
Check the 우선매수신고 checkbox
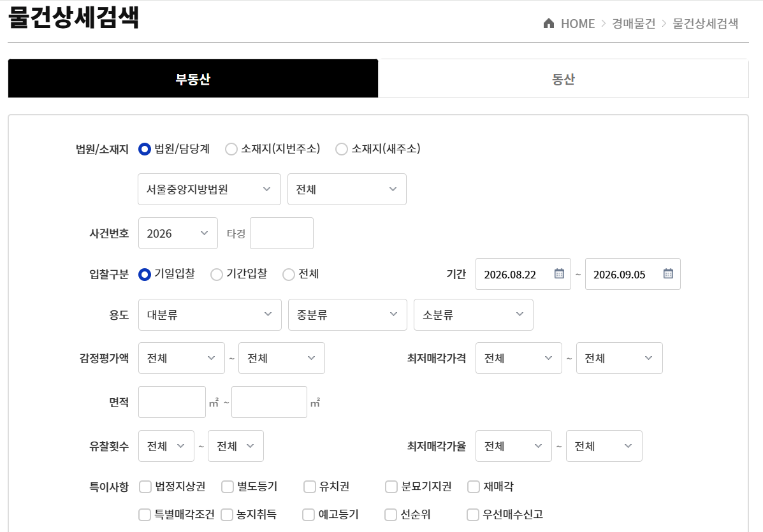pos(473,515)
